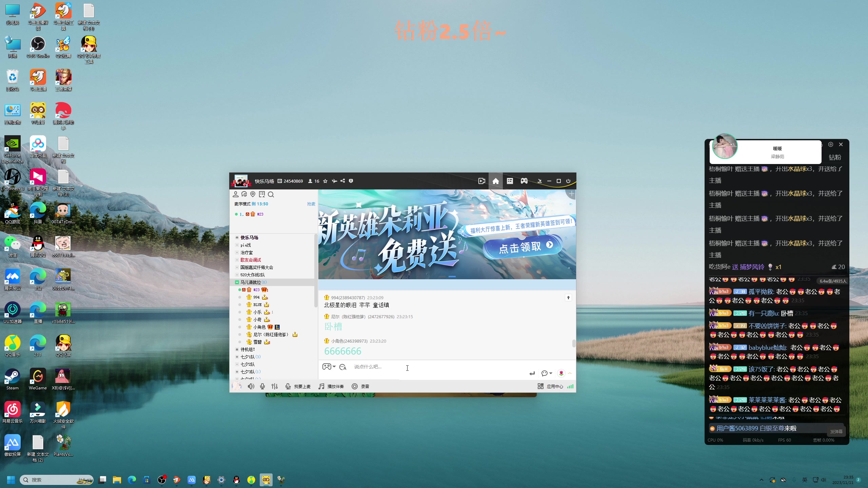Open the game center controller icon
Image resolution: width=868 pixels, height=488 pixels.
pyautogui.click(x=524, y=181)
